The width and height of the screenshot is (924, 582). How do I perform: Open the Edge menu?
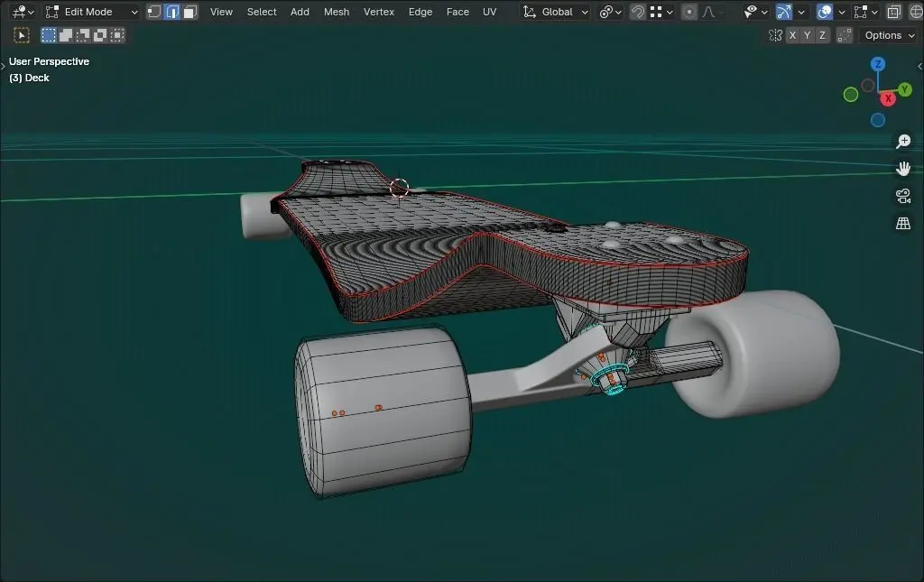420,12
